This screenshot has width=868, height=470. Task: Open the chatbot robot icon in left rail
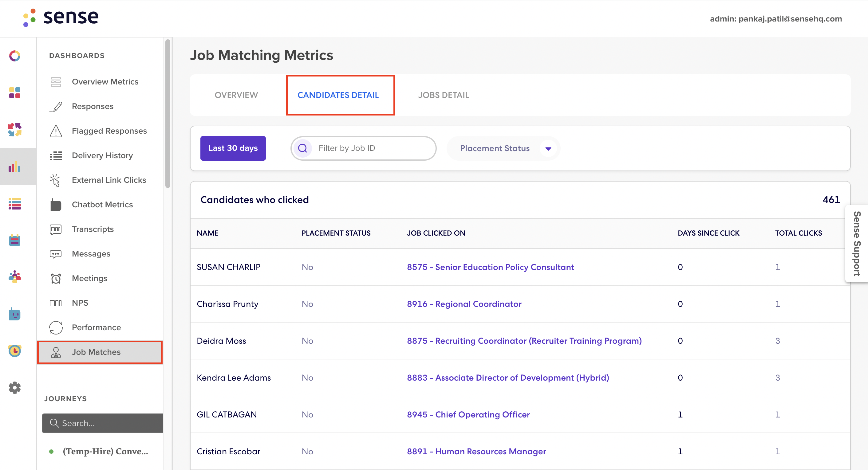(x=14, y=314)
